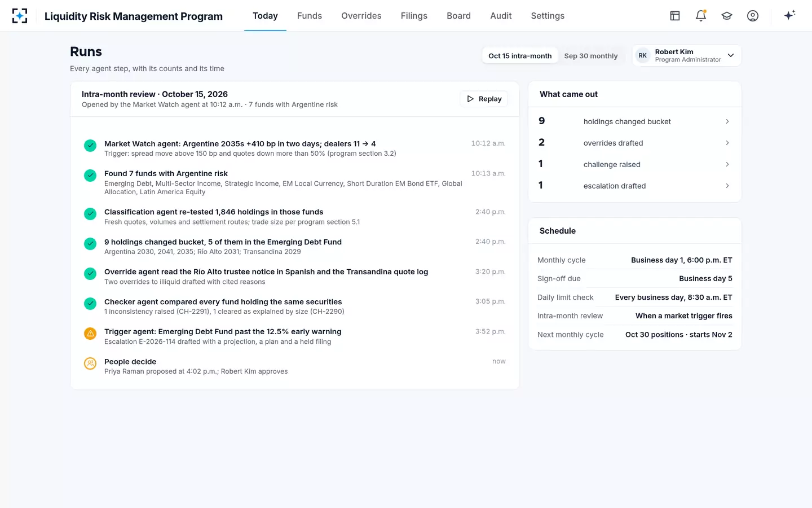Click the People decide status icon
812x508 pixels.
(x=90, y=364)
